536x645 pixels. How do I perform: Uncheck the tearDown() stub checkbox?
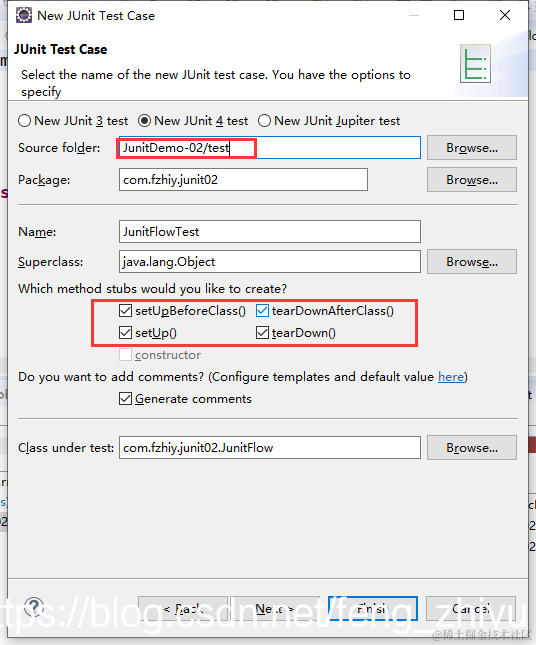(x=262, y=332)
